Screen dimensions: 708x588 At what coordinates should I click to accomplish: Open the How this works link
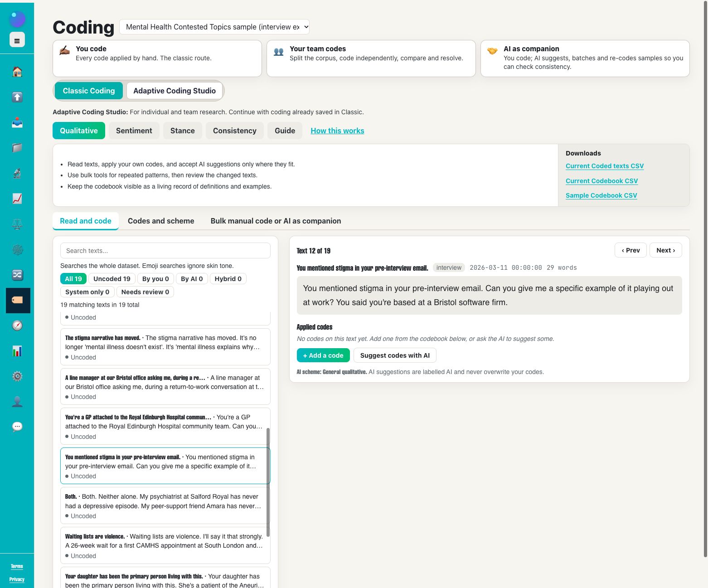[337, 131]
